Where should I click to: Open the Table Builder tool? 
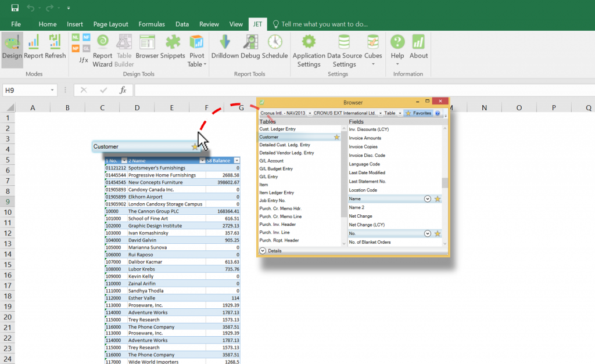124,51
